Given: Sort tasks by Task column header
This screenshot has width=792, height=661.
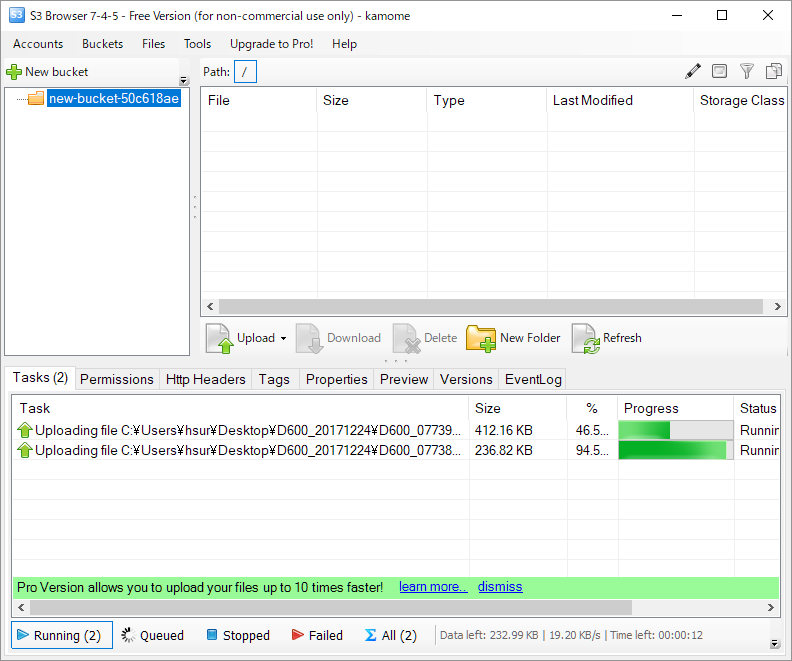Looking at the screenshot, I should click(x=241, y=408).
